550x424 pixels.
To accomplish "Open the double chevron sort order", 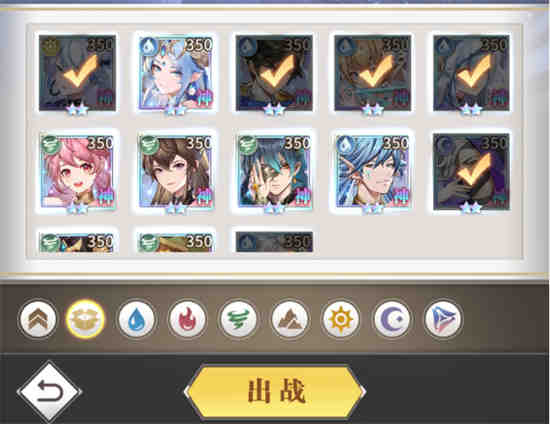I will coord(38,319).
